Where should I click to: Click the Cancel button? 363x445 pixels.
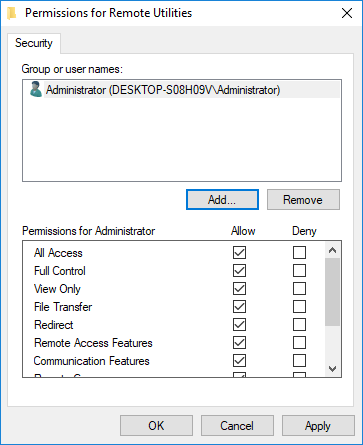(237, 426)
